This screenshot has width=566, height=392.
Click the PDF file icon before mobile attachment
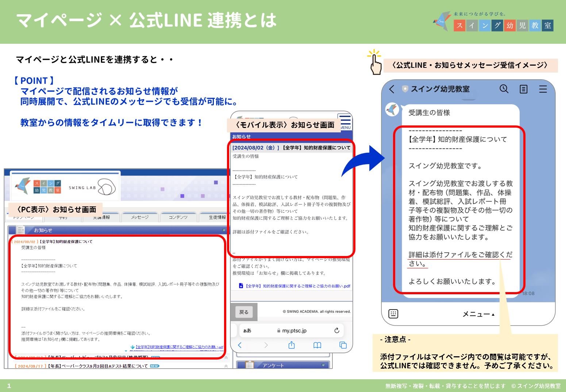pos(241,286)
